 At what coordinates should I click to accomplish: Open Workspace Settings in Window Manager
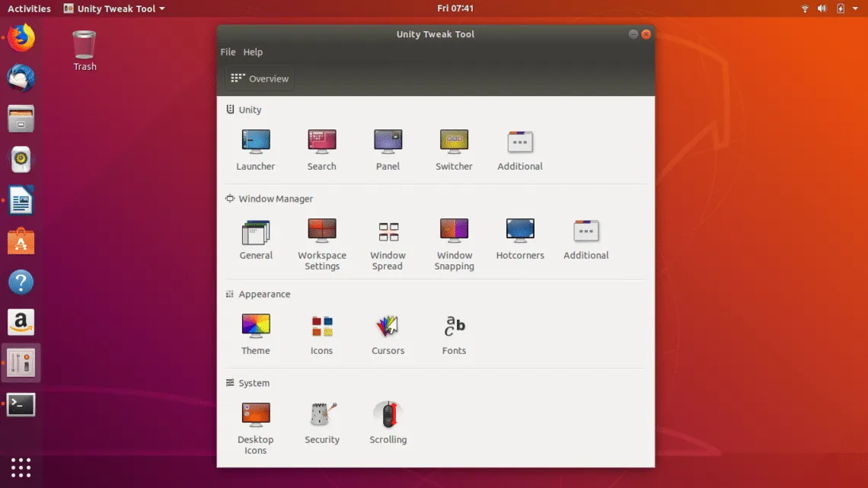pyautogui.click(x=321, y=231)
